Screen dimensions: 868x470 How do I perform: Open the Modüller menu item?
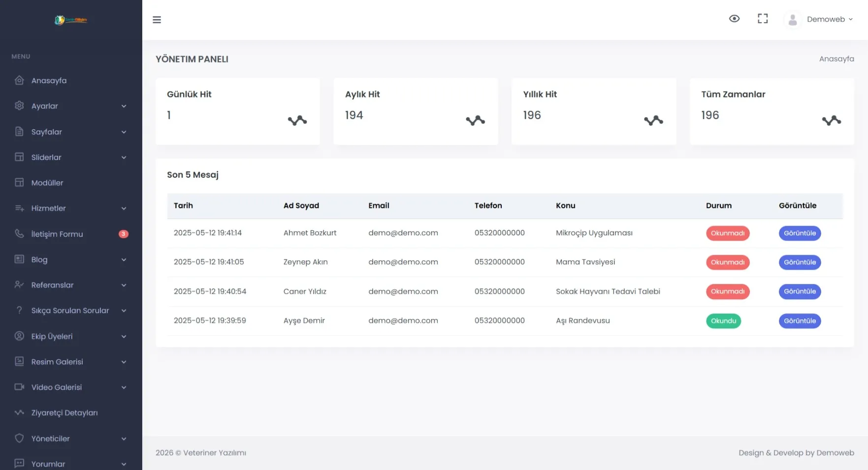click(47, 183)
